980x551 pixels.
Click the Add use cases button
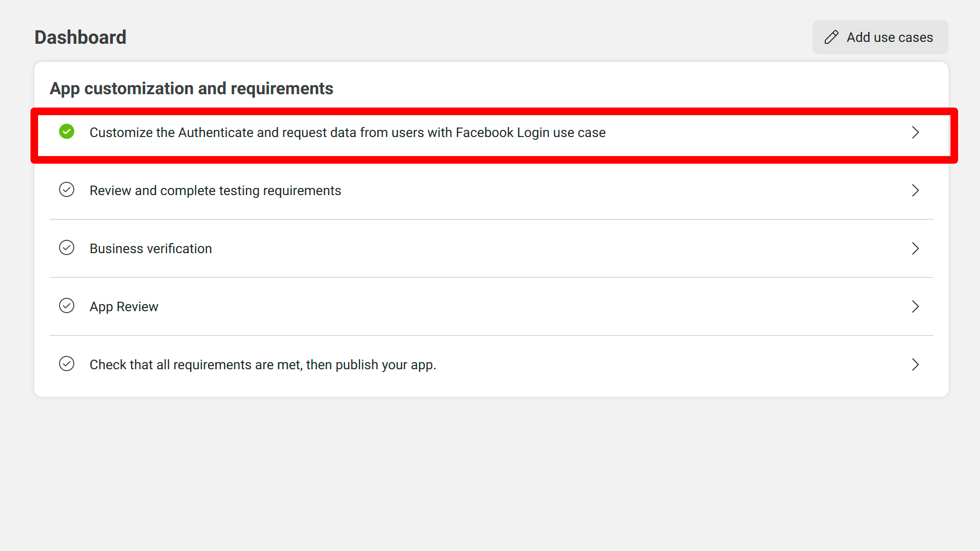pos(880,37)
